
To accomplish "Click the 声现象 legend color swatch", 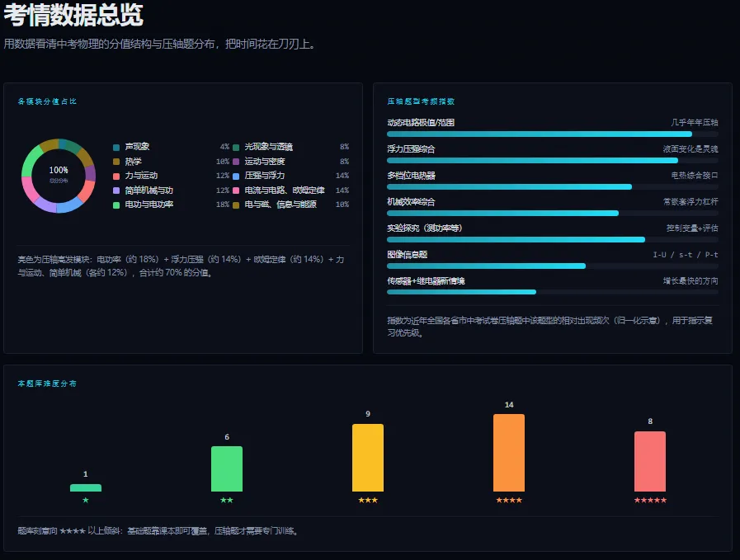I will 116,147.
